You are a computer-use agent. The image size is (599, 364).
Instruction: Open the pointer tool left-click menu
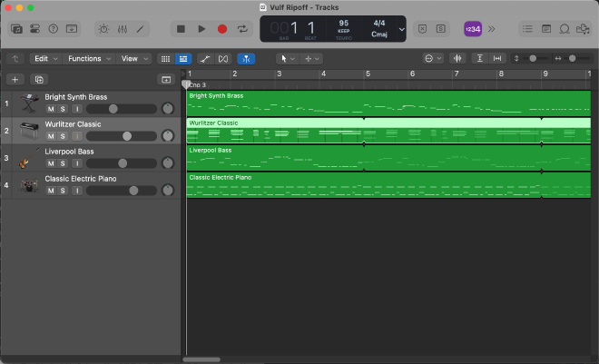[288, 59]
